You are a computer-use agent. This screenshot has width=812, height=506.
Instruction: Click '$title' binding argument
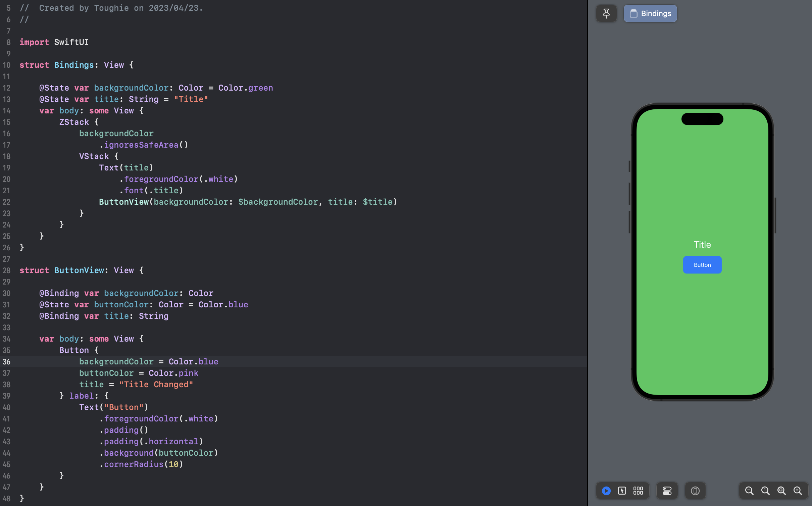coord(377,202)
